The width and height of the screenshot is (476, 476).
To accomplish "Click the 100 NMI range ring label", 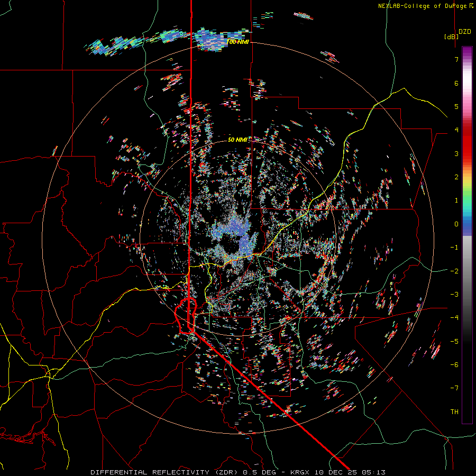I will [x=238, y=42].
